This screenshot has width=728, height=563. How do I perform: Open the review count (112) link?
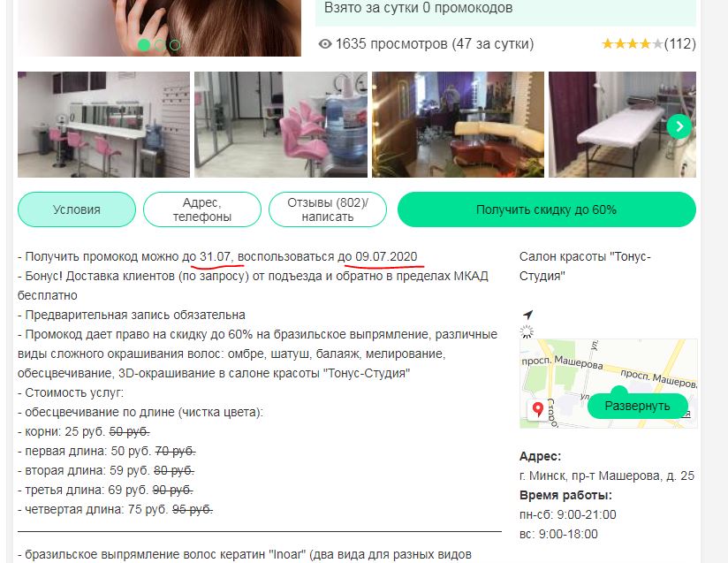680,43
